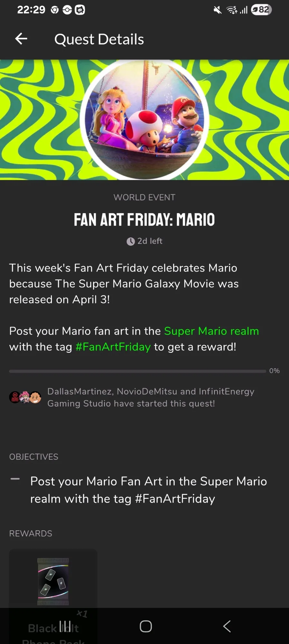Tap the quest progress bar at 0%
This screenshot has width=289, height=644.
[x=138, y=371]
